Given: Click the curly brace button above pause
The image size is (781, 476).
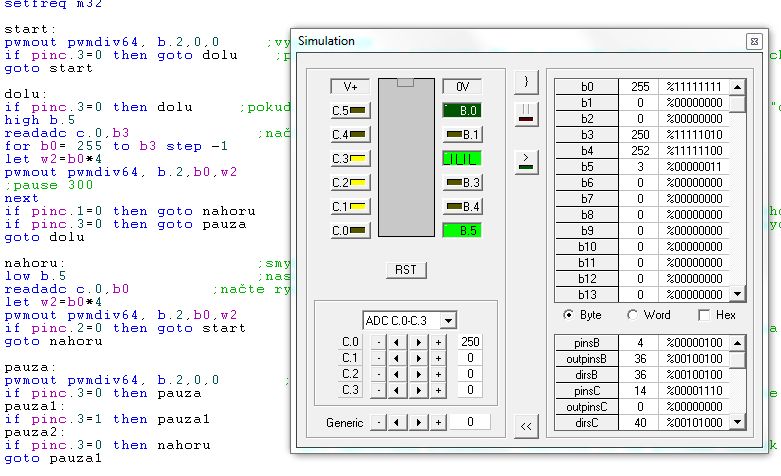Looking at the screenshot, I should click(524, 80).
